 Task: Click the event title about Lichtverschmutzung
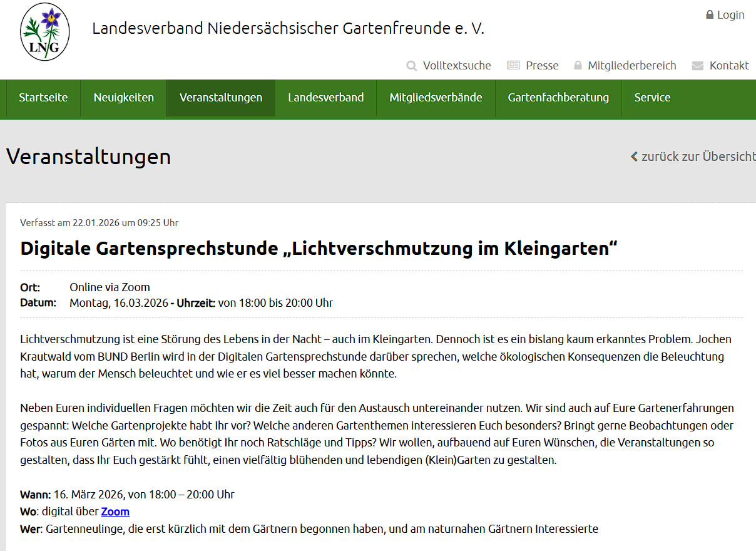pyautogui.click(x=319, y=248)
